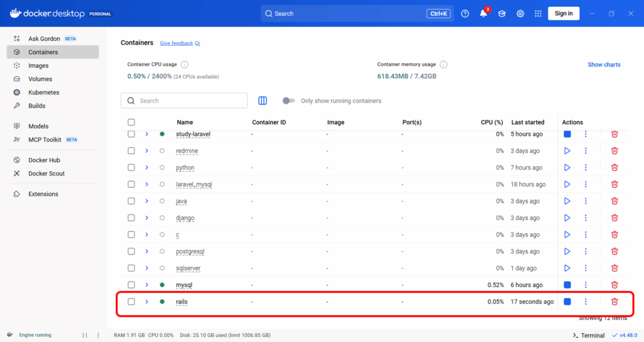Tick the select-all checkbox in table header
This screenshot has height=342, width=644.
click(131, 122)
